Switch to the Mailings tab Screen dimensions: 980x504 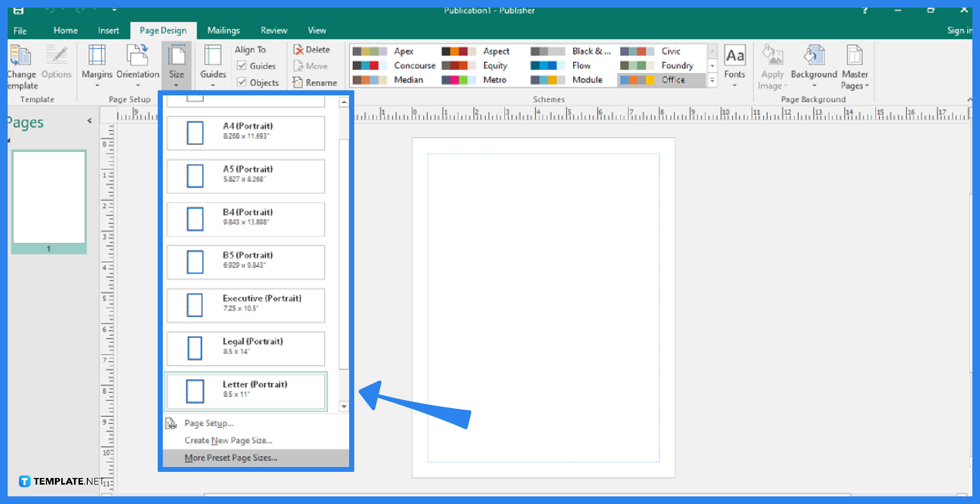click(x=224, y=30)
